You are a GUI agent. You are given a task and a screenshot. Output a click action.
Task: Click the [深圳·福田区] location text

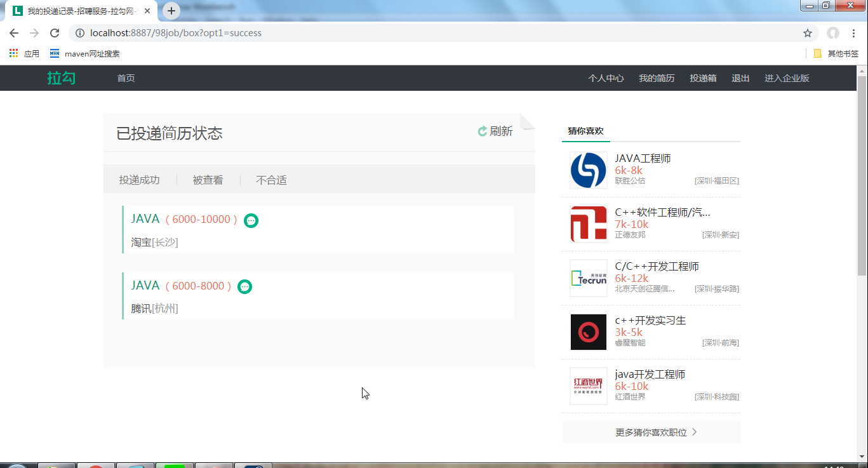pyautogui.click(x=717, y=181)
